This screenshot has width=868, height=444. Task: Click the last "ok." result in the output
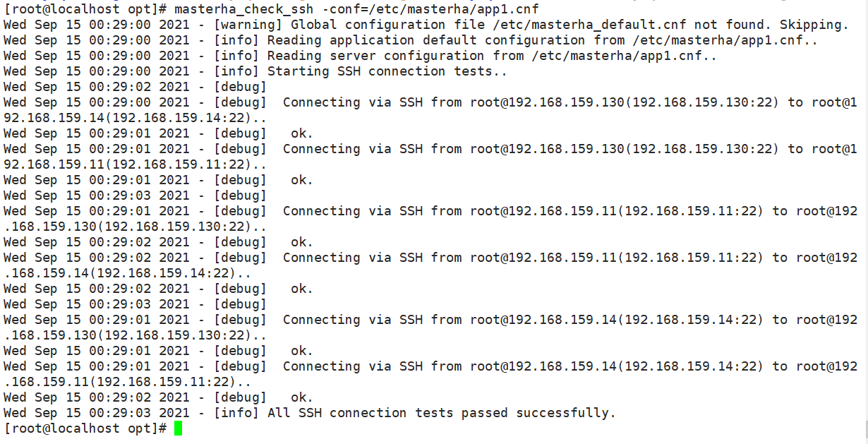click(301, 397)
